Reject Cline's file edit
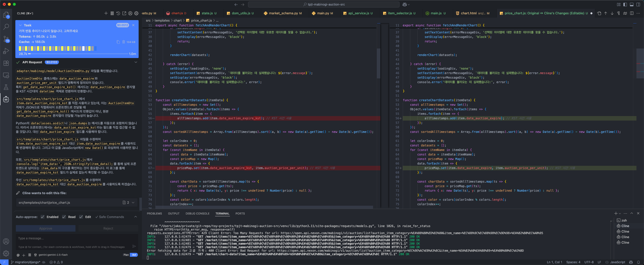The height and width of the screenshot is (265, 644). click(x=108, y=228)
